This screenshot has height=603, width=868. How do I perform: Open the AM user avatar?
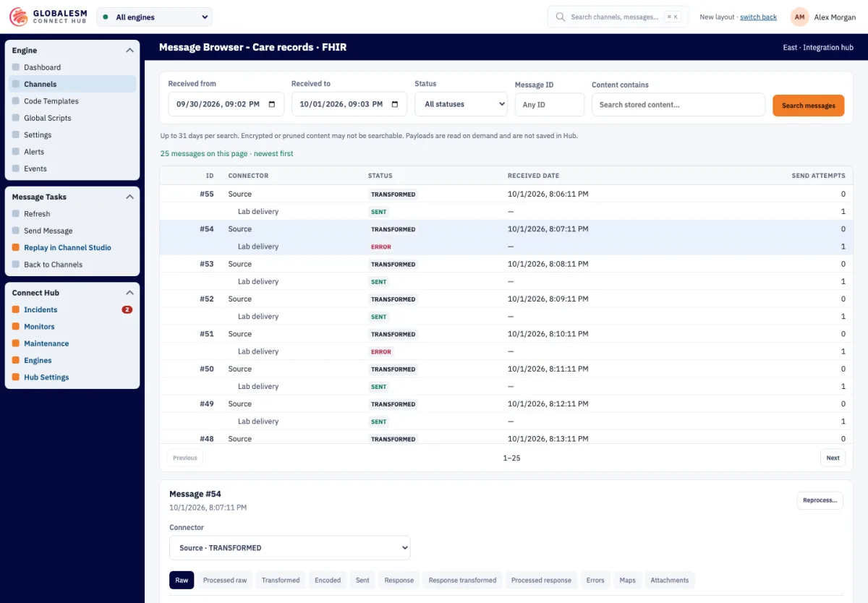[x=799, y=17]
